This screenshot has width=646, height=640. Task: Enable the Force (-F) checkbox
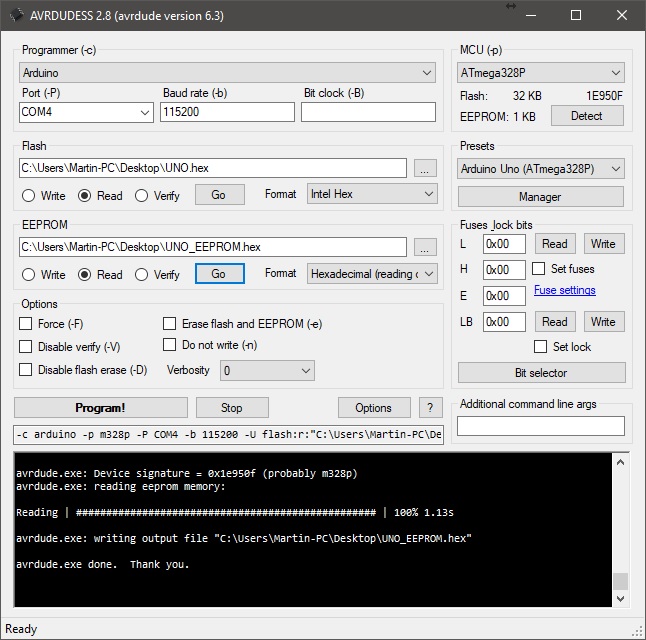click(x=26, y=324)
